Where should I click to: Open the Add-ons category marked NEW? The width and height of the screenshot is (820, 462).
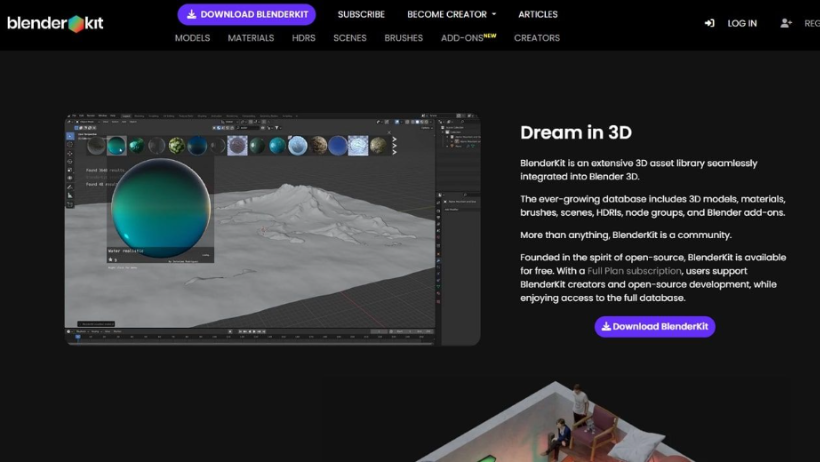click(468, 38)
